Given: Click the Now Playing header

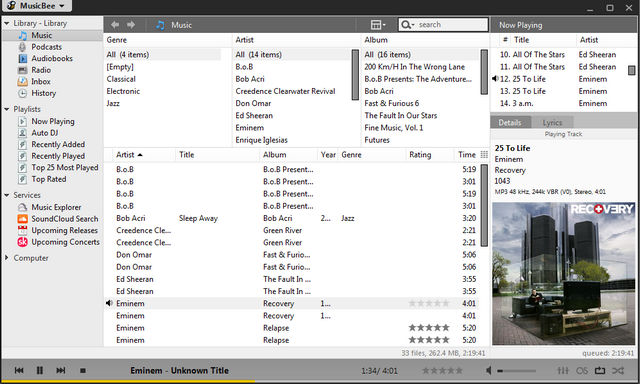Looking at the screenshot, I should [521, 25].
